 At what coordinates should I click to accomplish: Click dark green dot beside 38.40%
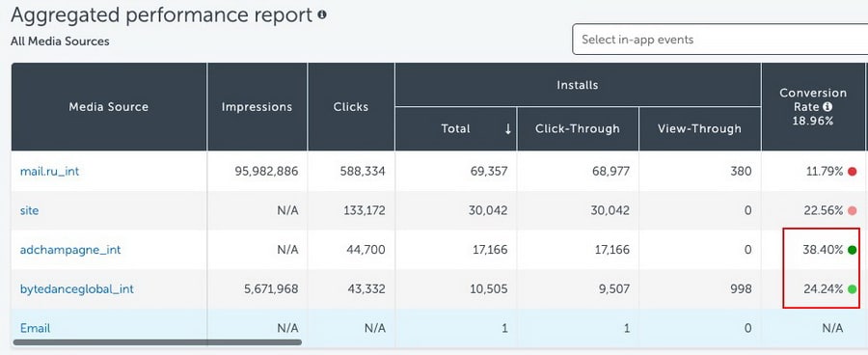(x=852, y=250)
